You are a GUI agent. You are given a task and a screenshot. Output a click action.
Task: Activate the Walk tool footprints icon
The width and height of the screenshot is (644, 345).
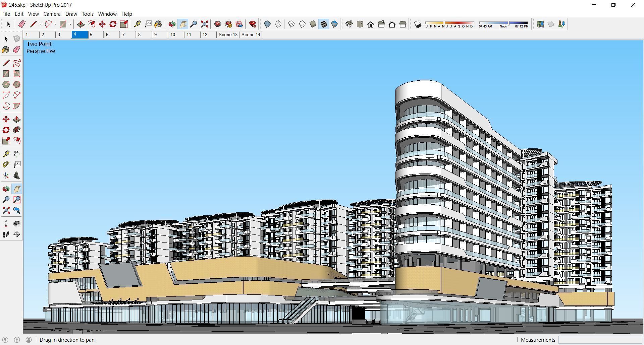pyautogui.click(x=6, y=234)
